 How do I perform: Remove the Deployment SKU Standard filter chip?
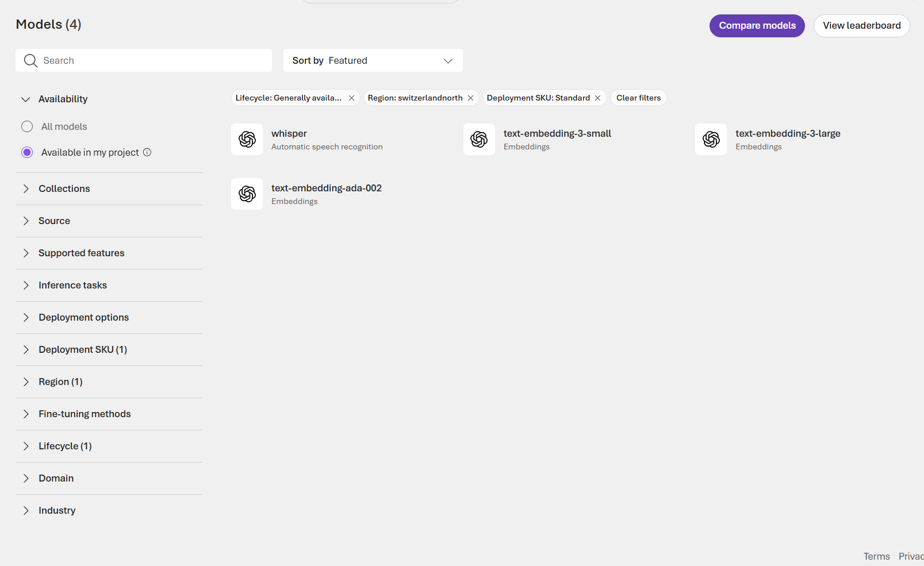597,98
